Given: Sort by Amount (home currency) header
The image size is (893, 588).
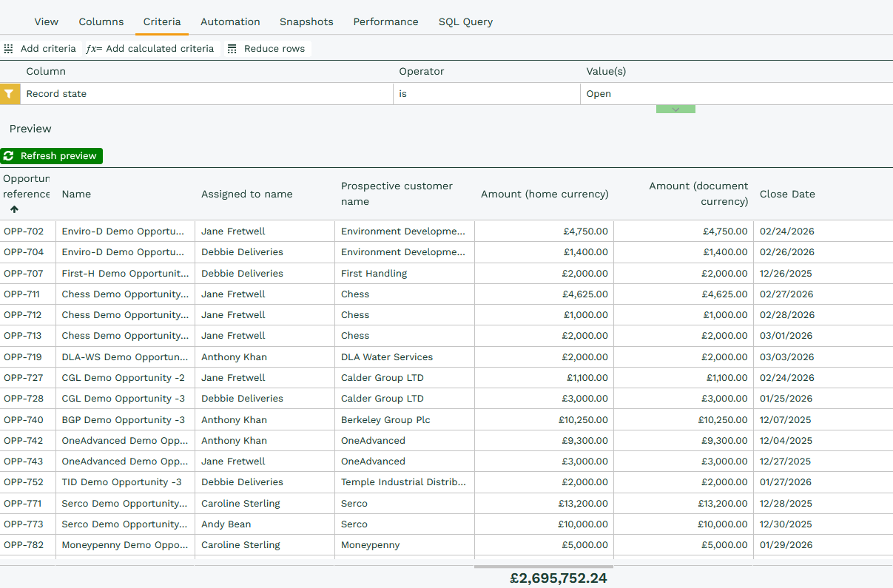Looking at the screenshot, I should point(545,195).
